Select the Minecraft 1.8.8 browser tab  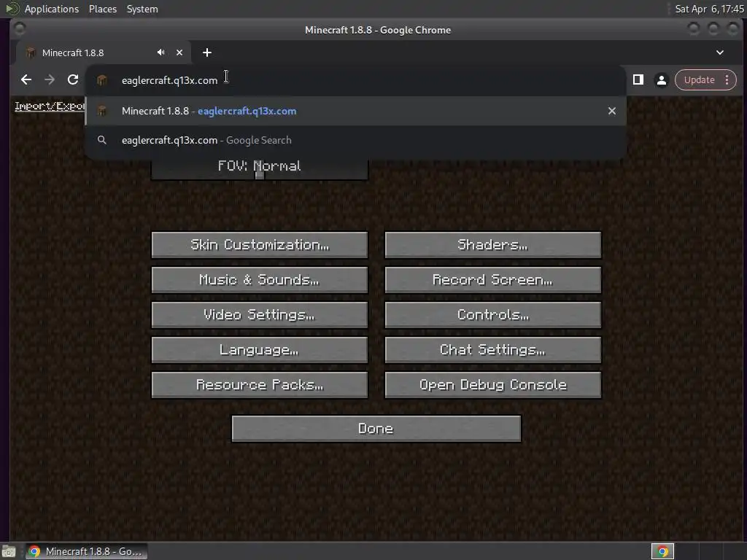point(103,52)
